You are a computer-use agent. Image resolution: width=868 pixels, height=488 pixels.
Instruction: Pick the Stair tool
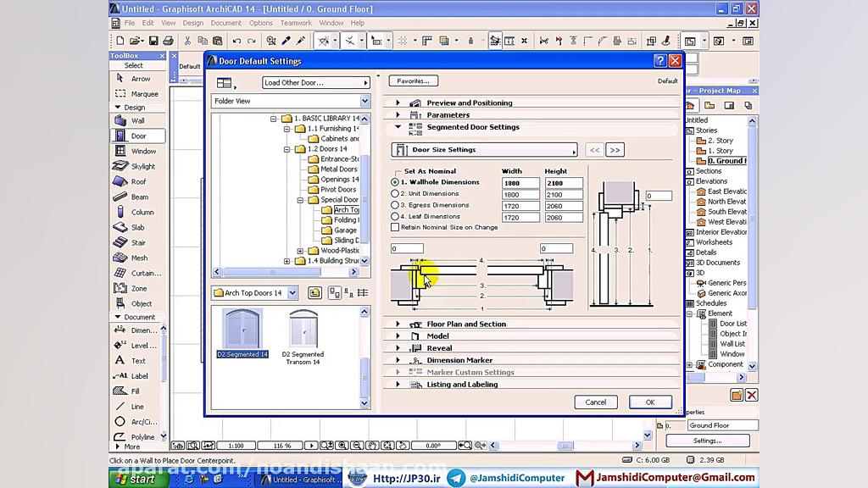[x=137, y=242]
